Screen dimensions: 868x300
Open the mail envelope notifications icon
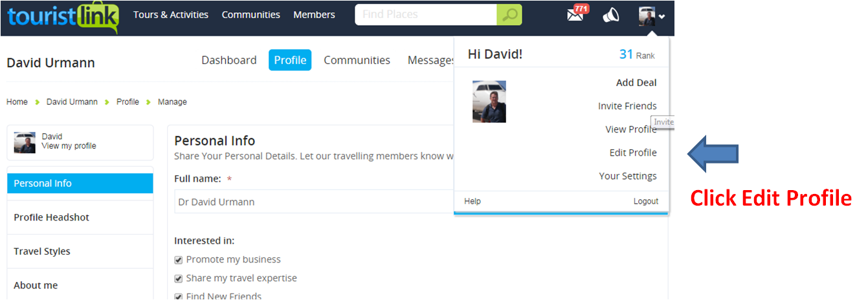point(575,14)
